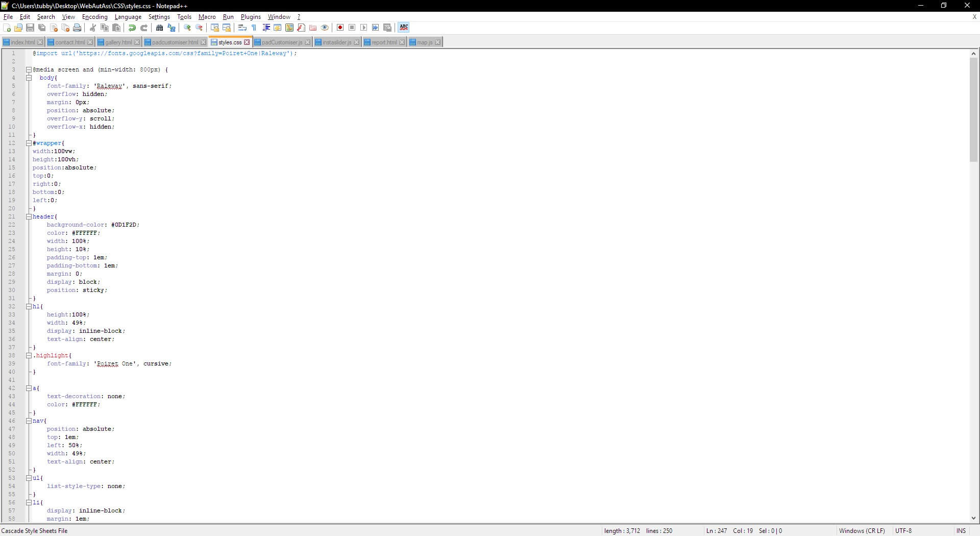Collapse the ul rule fold marker
The height and width of the screenshot is (536, 980).
(x=29, y=478)
